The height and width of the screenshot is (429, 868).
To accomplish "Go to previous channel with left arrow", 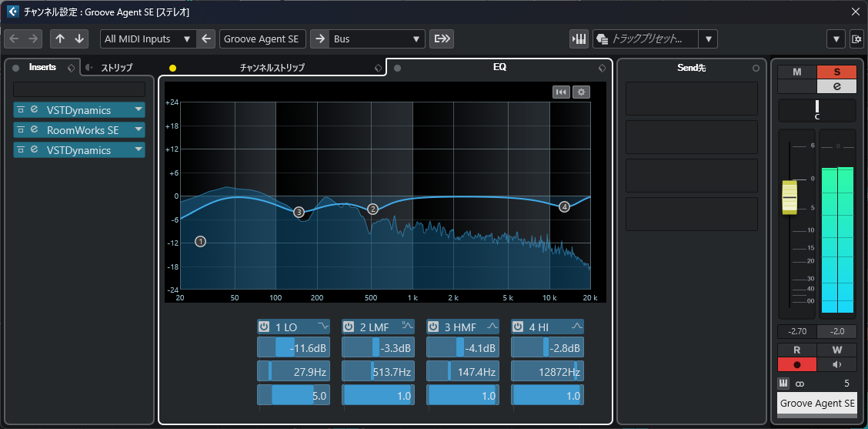I will point(14,39).
